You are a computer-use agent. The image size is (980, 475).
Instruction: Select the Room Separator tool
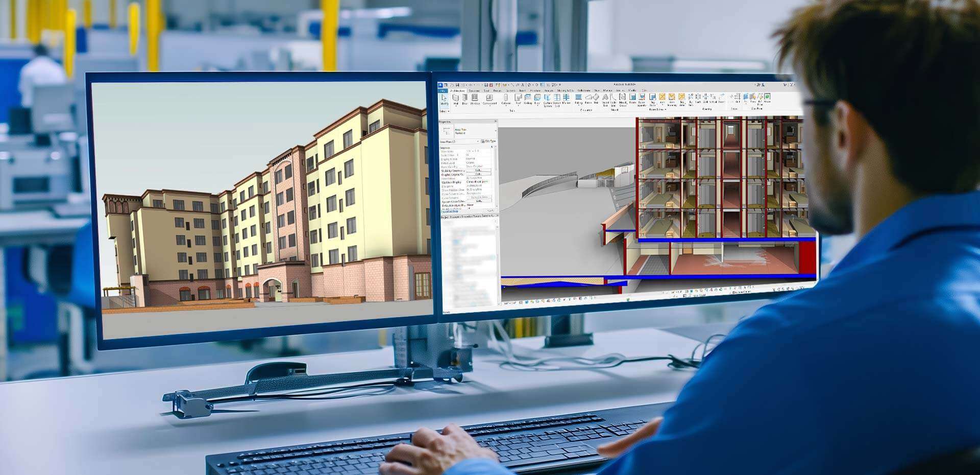(x=642, y=101)
